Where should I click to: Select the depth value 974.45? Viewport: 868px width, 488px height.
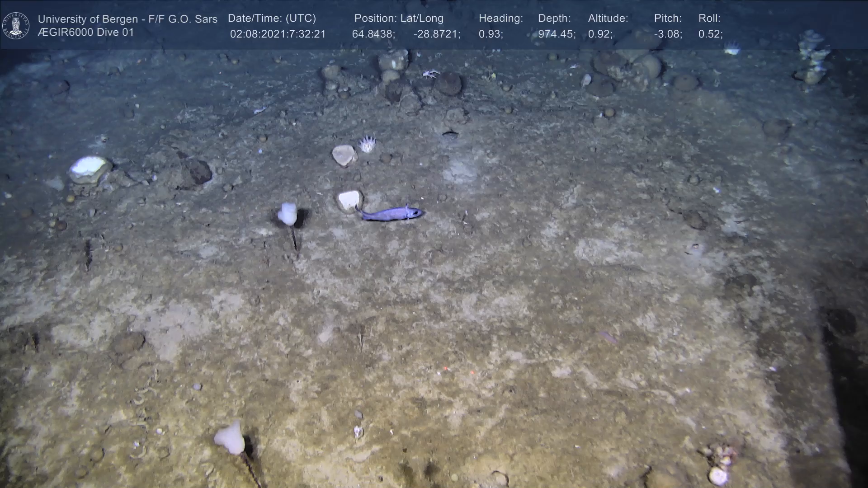(x=557, y=34)
